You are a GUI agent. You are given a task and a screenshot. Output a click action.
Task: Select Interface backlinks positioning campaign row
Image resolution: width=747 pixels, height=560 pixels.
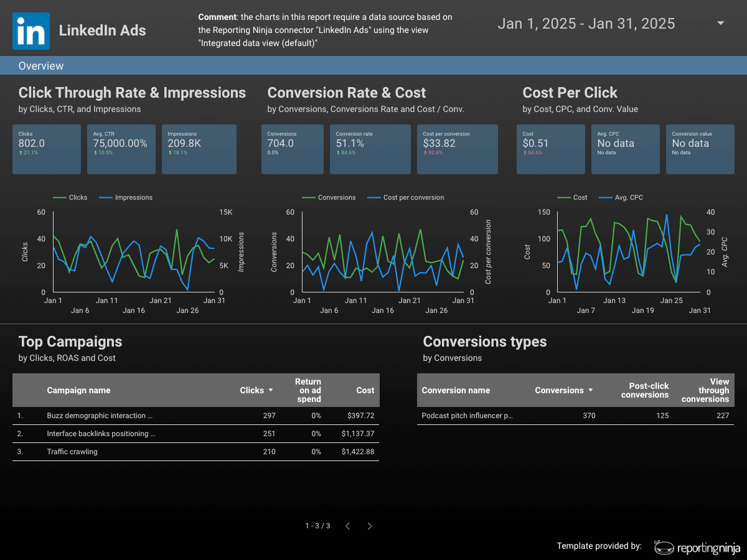tap(195, 434)
